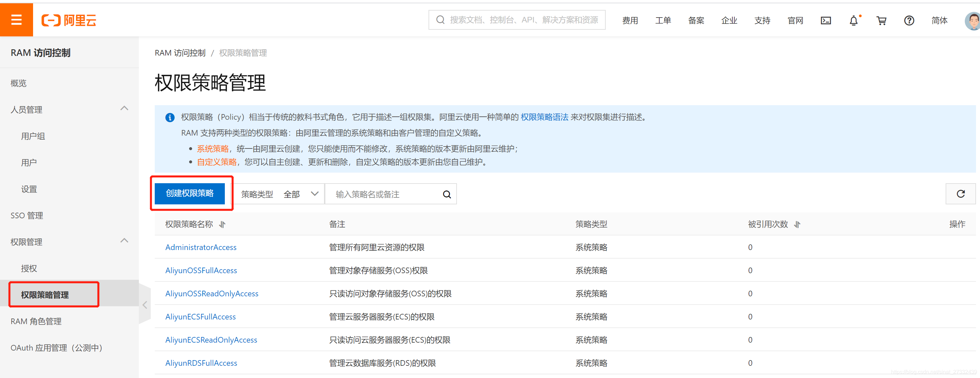
Task: Open the Cloud Shell terminal icon
Action: coord(826,21)
